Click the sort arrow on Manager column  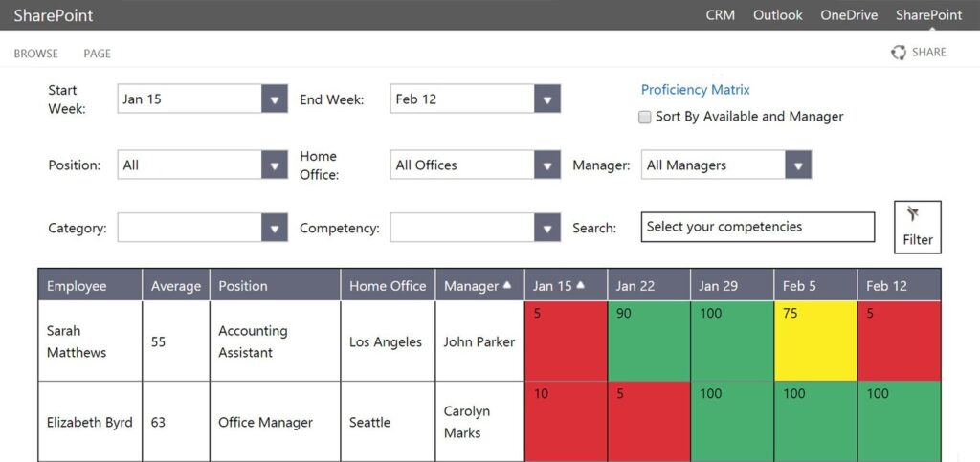point(507,285)
